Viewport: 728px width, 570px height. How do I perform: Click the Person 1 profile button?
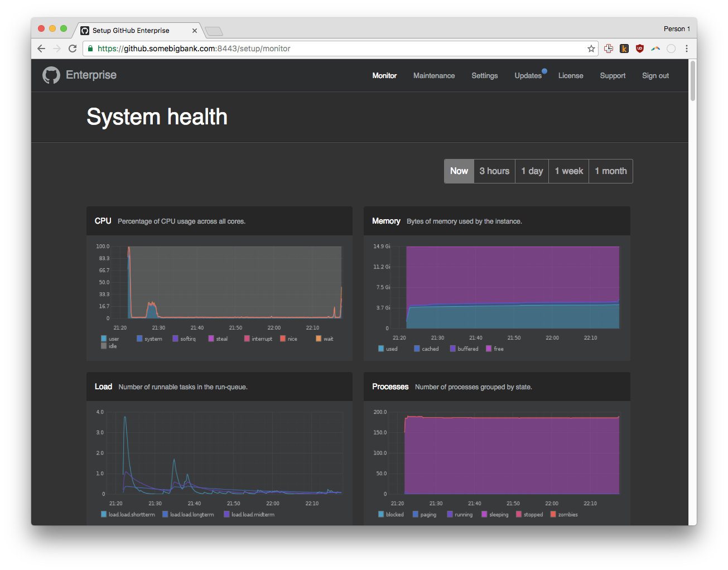(677, 29)
